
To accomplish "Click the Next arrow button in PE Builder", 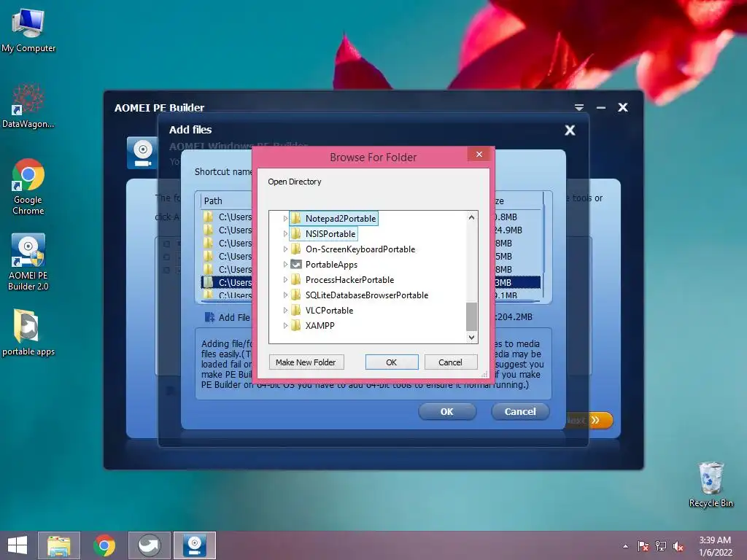I will [589, 420].
